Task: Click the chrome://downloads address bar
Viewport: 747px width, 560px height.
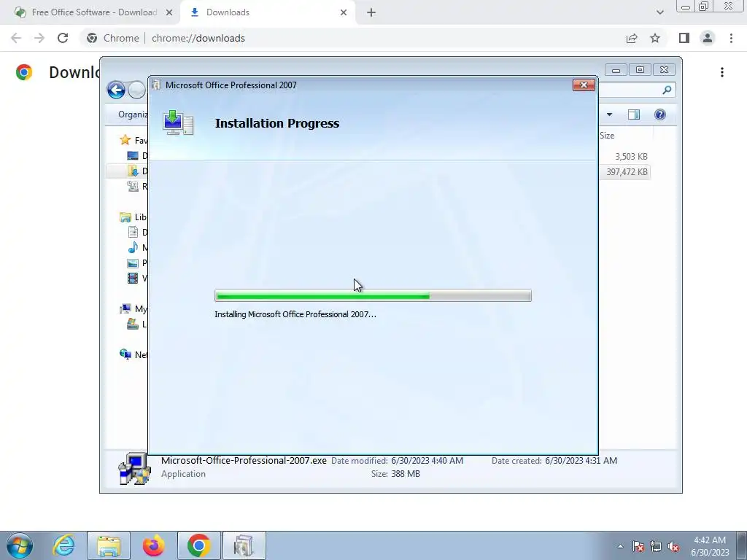Action: [x=198, y=38]
